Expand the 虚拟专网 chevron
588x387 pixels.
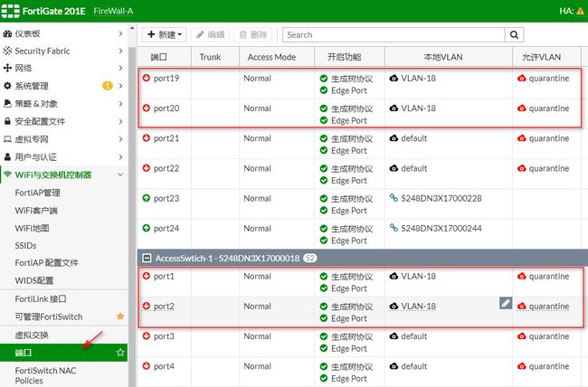120,139
